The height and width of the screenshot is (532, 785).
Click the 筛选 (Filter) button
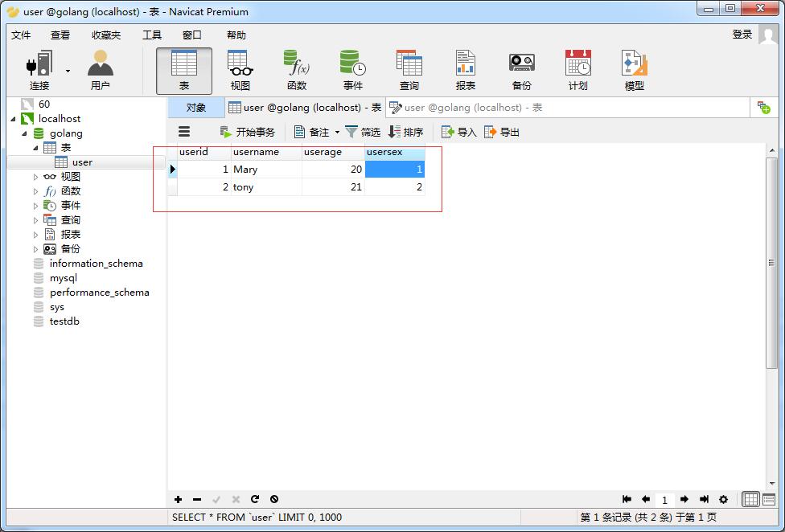pos(363,132)
